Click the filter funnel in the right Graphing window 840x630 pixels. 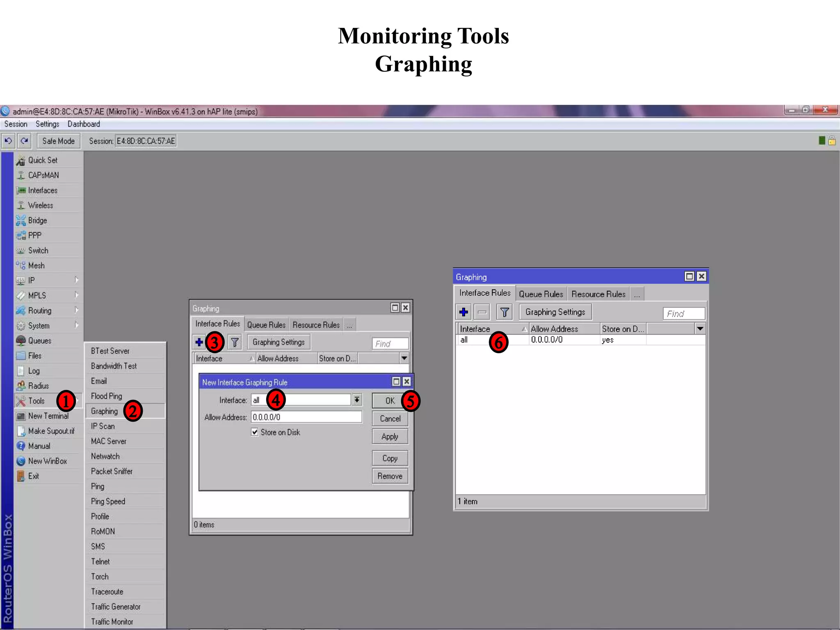point(504,312)
